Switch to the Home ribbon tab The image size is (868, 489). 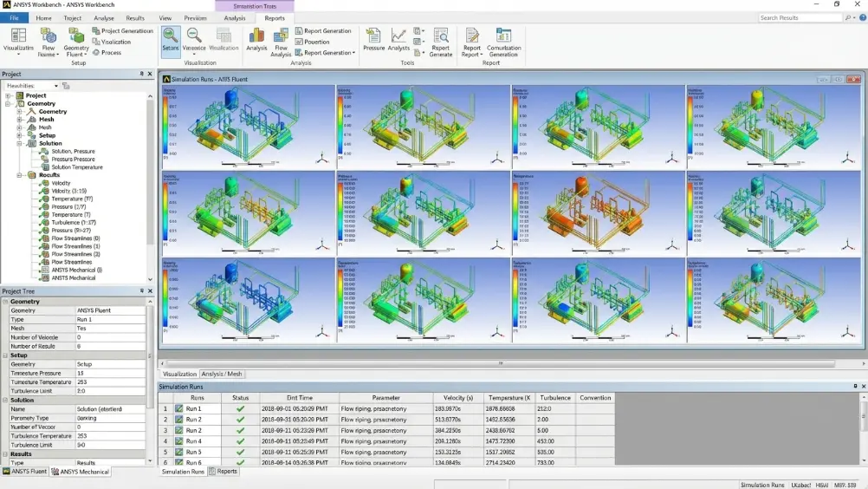point(43,18)
